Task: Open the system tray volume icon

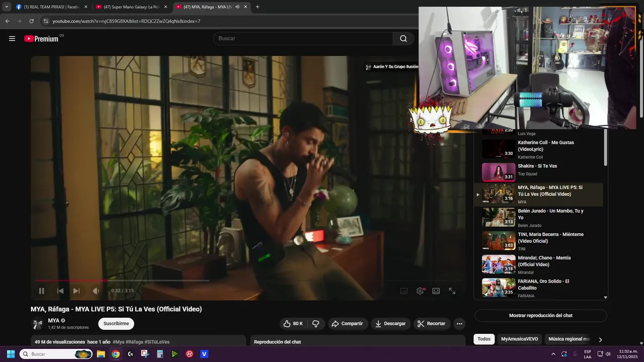Action: [x=608, y=354]
